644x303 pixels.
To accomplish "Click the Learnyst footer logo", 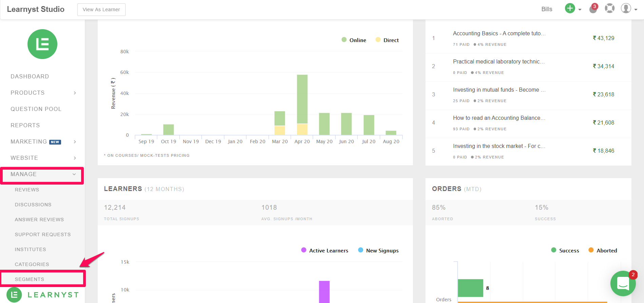I will pyautogui.click(x=43, y=295).
